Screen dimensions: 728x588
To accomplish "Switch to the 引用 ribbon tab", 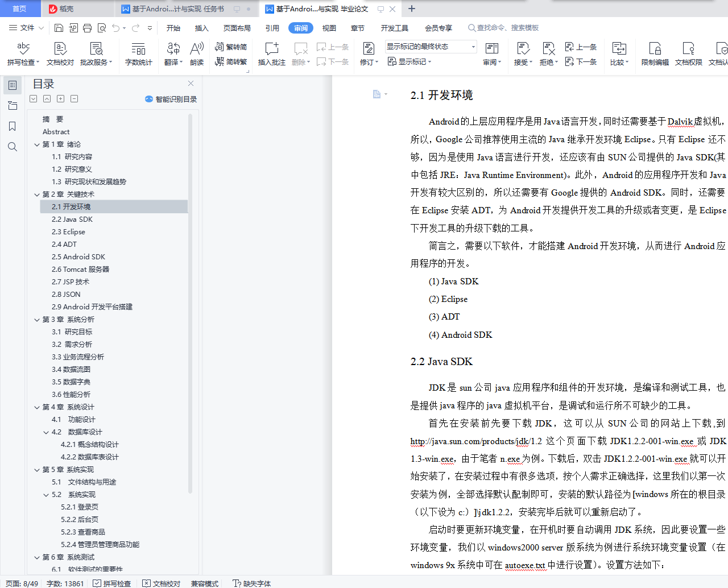I will (272, 28).
